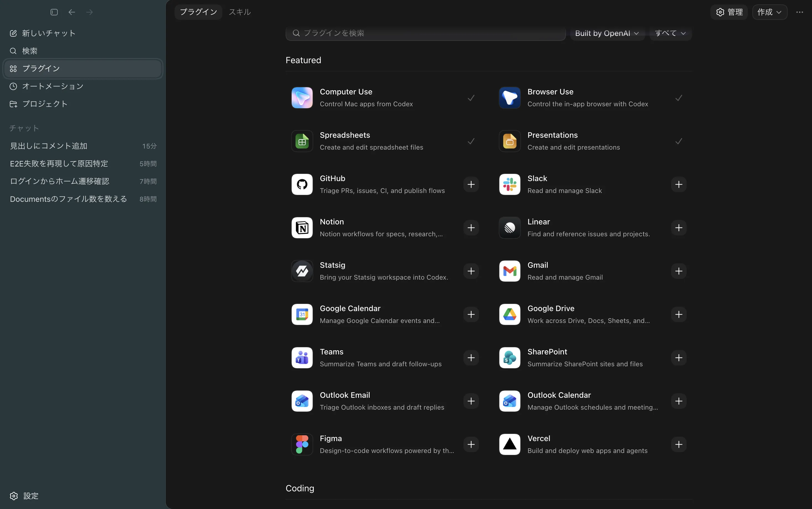Click the Vercel logo icon
812x509 pixels.
[510, 444]
